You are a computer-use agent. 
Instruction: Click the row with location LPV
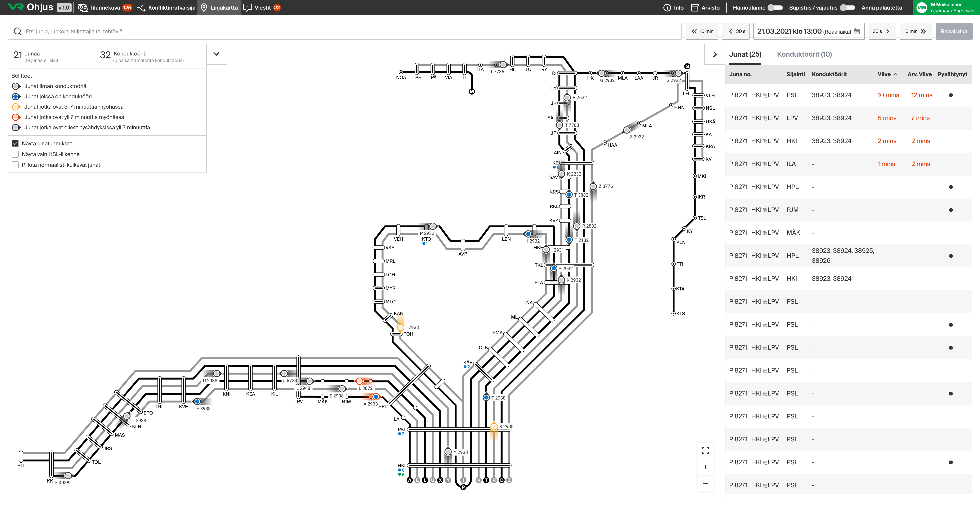click(848, 118)
